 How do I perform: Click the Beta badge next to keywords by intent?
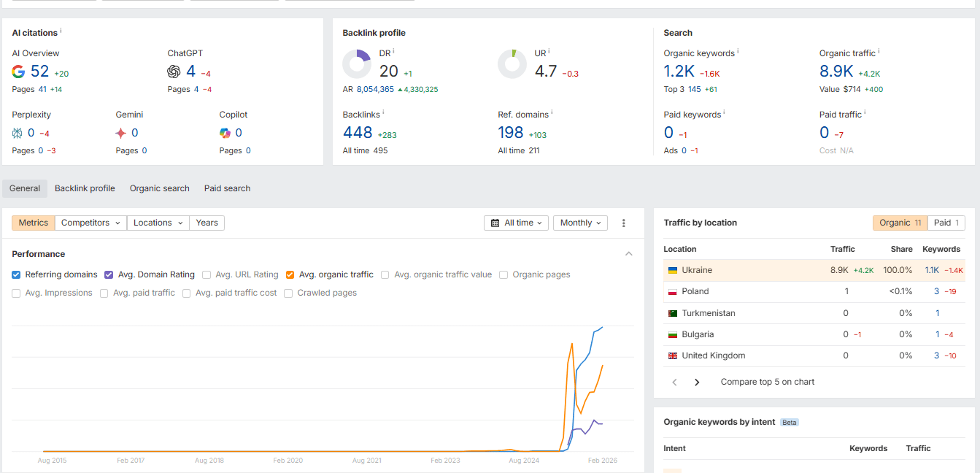point(790,422)
